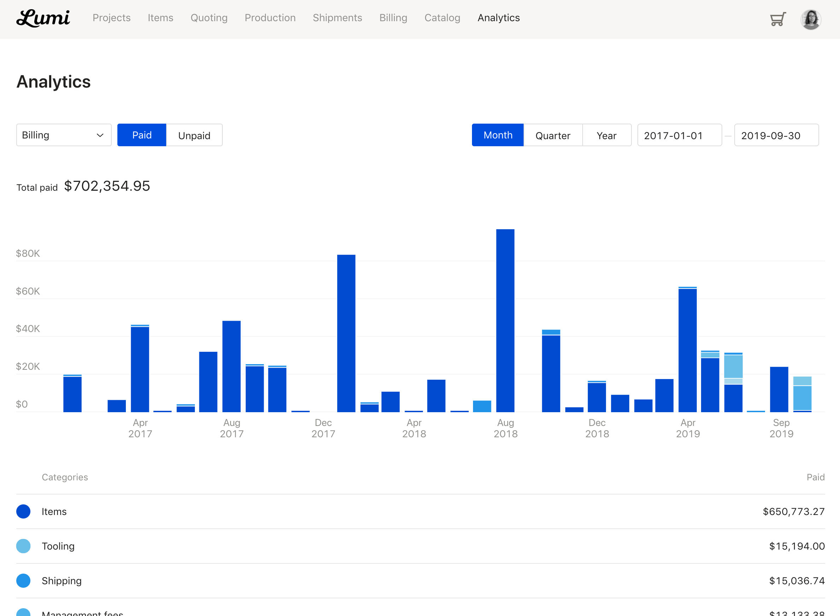Select the Year time grouping button
The image size is (840, 616).
pos(605,135)
